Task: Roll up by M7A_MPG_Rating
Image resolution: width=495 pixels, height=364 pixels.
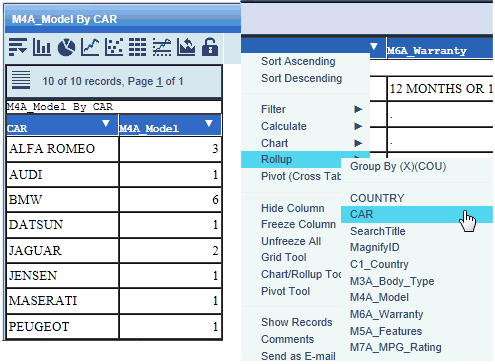Action: [396, 348]
